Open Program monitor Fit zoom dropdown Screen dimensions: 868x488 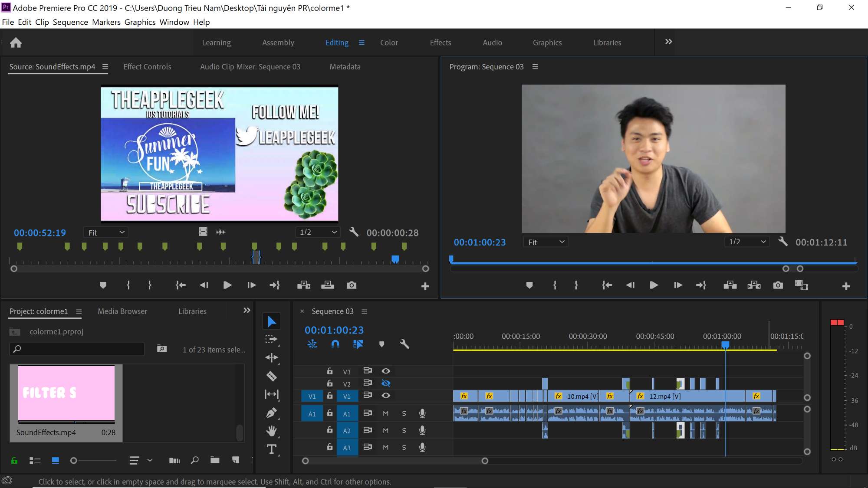[x=546, y=242]
